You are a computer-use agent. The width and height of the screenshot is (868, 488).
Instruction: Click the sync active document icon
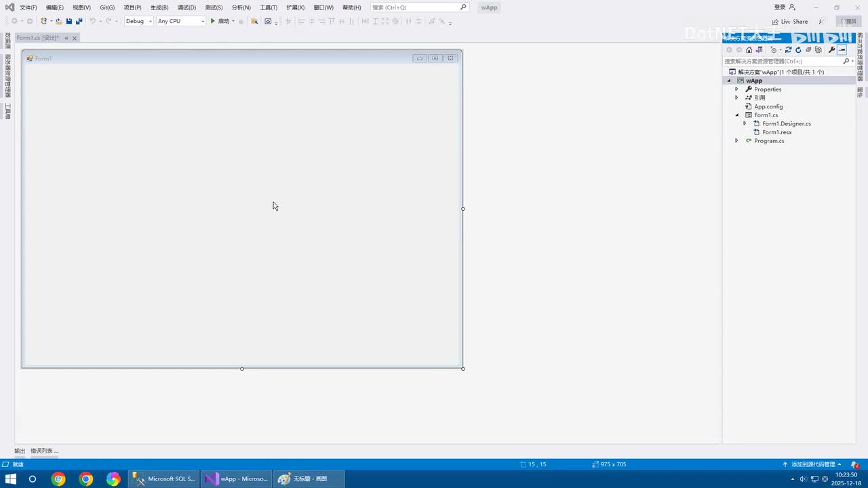[x=788, y=49]
